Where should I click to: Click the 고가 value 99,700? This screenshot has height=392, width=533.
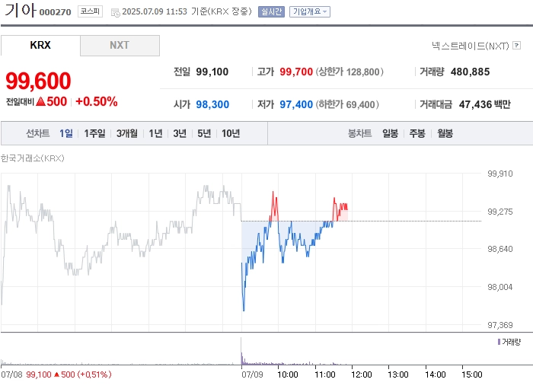(296, 72)
